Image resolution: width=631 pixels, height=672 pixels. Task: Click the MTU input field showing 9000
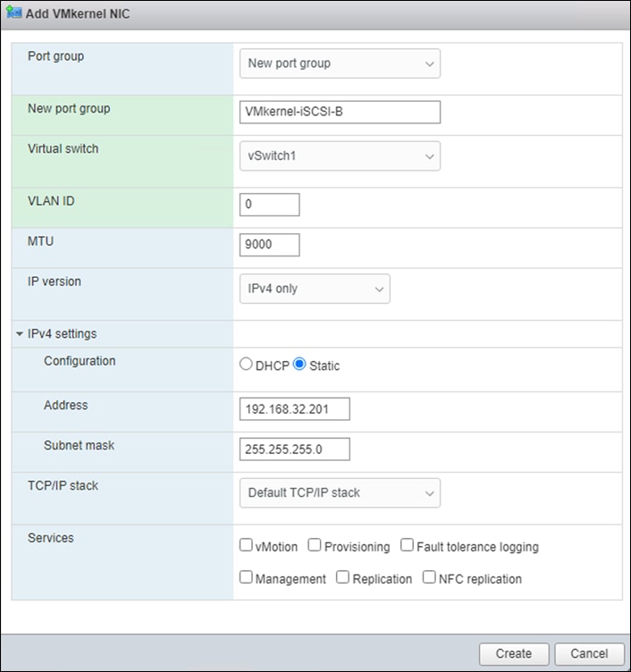pyautogui.click(x=270, y=245)
